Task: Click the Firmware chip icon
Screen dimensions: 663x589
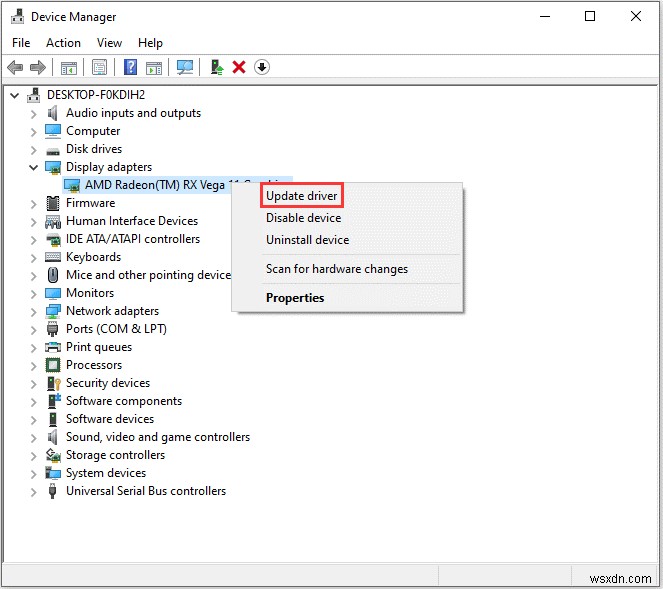Action: pyautogui.click(x=53, y=203)
